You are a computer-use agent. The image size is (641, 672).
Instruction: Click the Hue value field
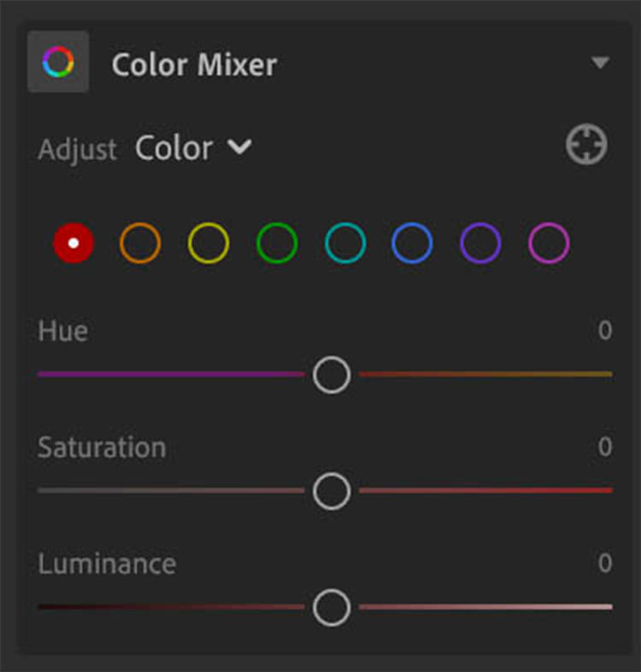pyautogui.click(x=604, y=331)
